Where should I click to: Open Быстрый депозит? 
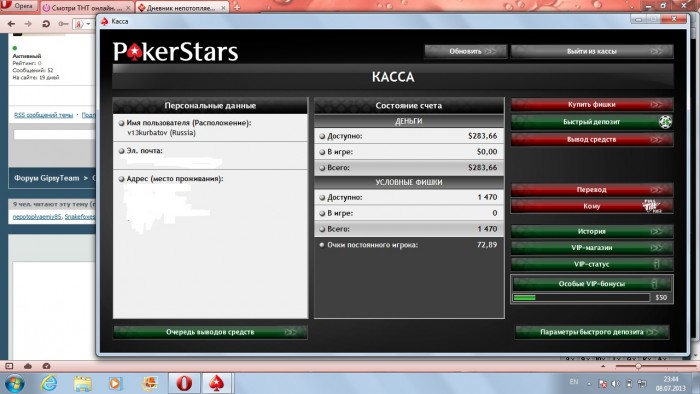coord(592,122)
